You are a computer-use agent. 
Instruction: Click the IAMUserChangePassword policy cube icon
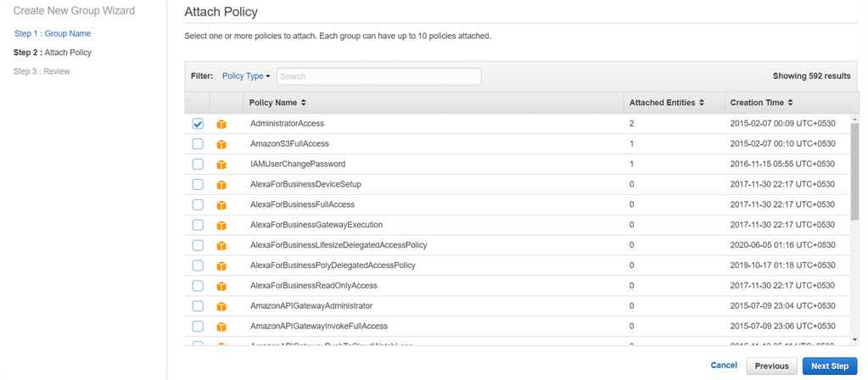221,165
